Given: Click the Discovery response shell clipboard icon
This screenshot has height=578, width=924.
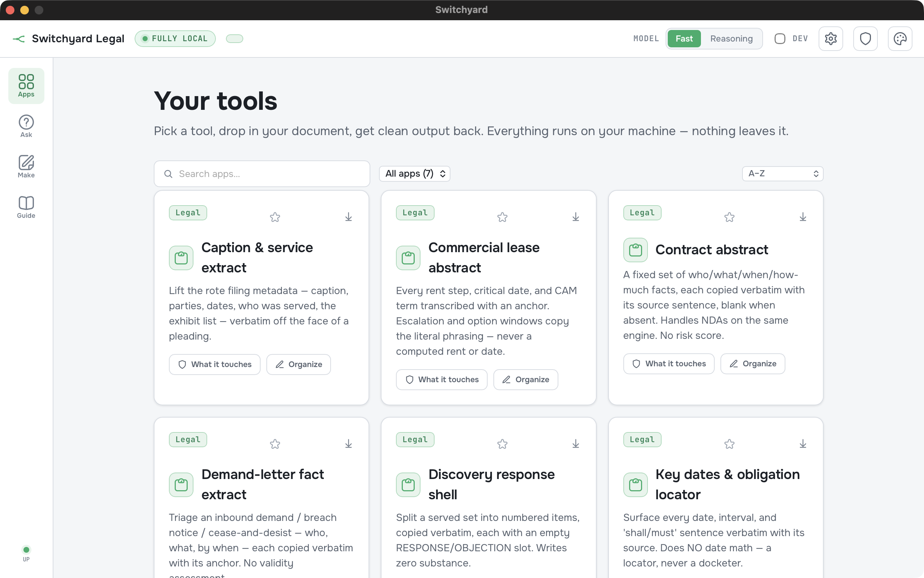Looking at the screenshot, I should (x=408, y=485).
